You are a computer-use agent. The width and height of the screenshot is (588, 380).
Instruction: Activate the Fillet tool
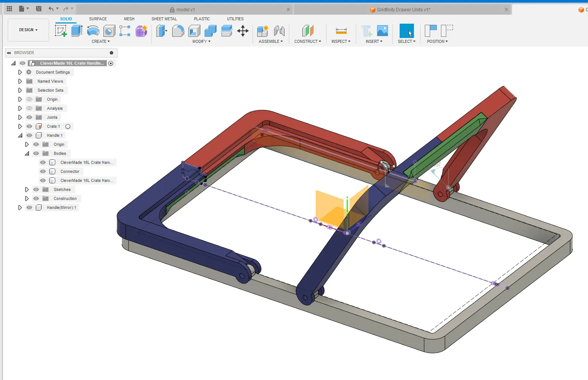pyautogui.click(x=178, y=31)
